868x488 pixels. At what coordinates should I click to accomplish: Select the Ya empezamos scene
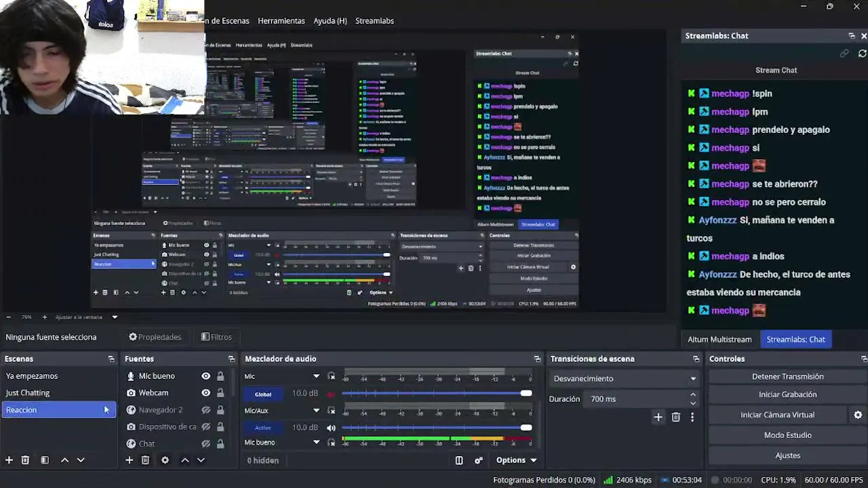(59, 376)
